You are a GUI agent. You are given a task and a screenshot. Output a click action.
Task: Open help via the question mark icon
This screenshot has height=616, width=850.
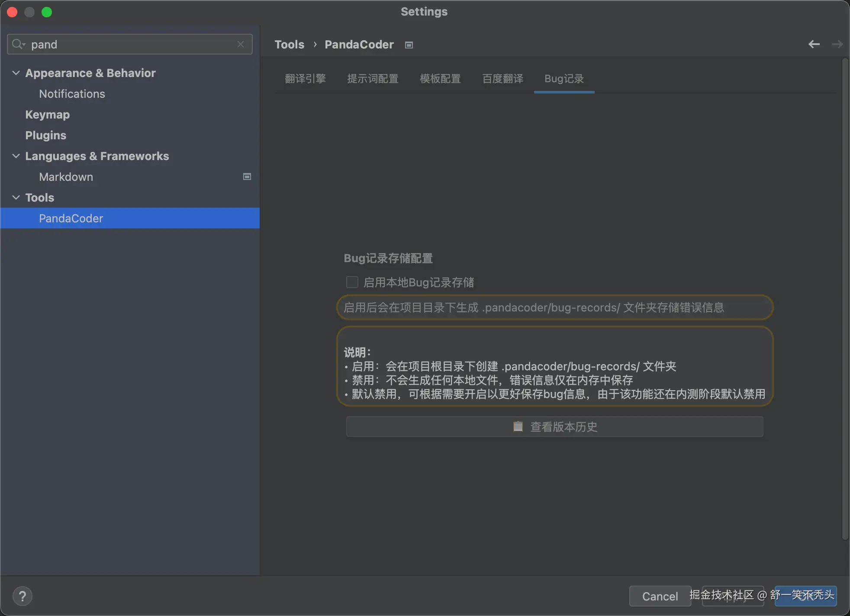click(23, 596)
